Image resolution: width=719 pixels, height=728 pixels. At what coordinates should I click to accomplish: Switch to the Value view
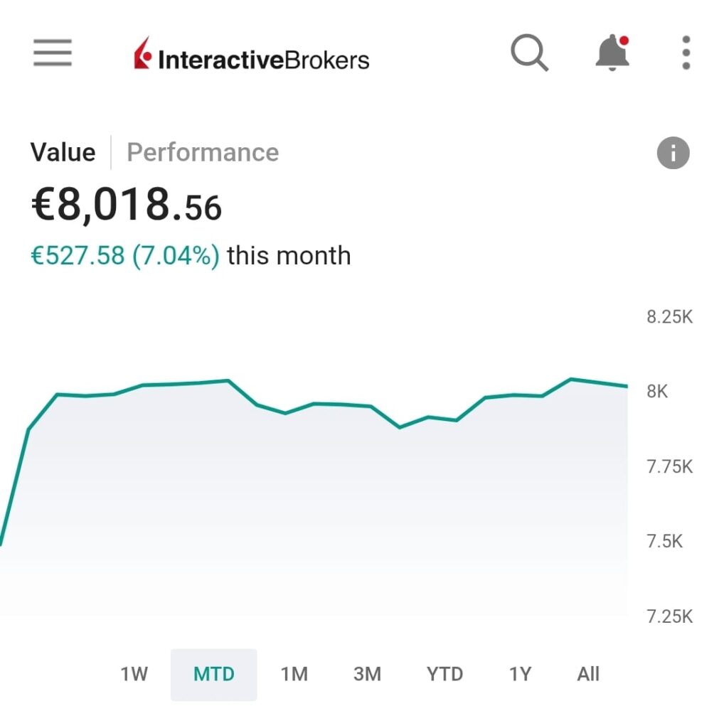click(63, 152)
